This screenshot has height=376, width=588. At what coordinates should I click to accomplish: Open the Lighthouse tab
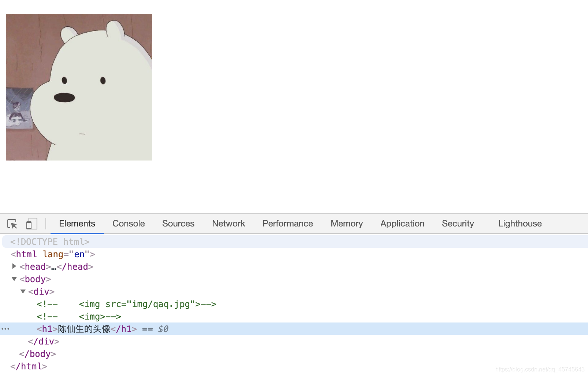(520, 224)
